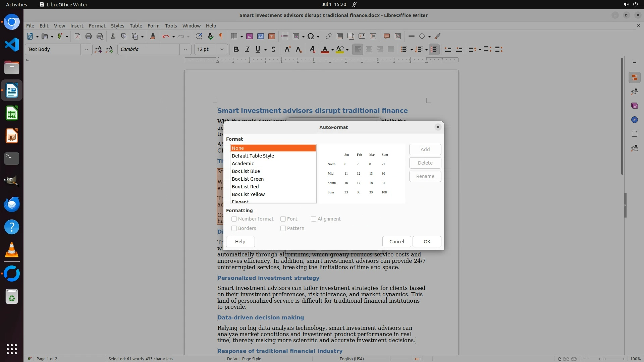
Task: Click the Insert Table toolbar icon
Action: [x=234, y=36]
